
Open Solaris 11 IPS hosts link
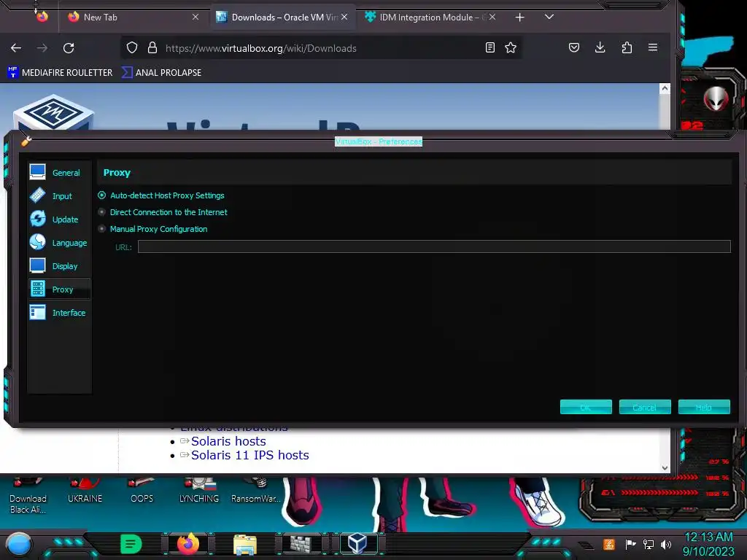click(250, 455)
